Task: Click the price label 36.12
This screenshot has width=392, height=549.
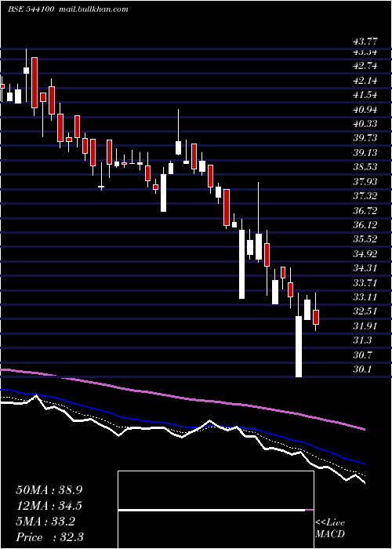Action: coord(365,224)
